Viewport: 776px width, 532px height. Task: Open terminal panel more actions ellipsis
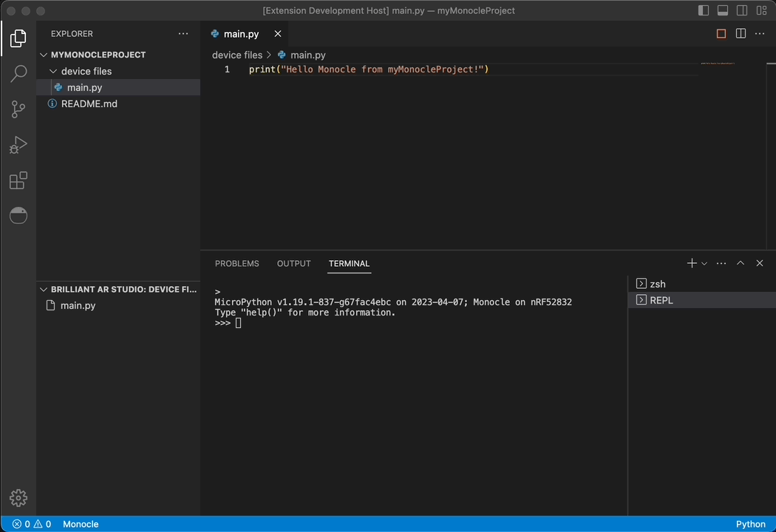pos(721,263)
